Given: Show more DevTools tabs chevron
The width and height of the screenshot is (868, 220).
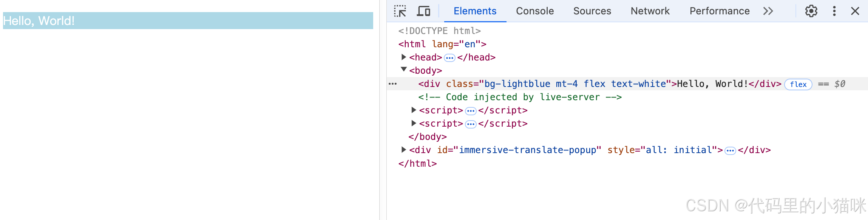Looking at the screenshot, I should 768,11.
